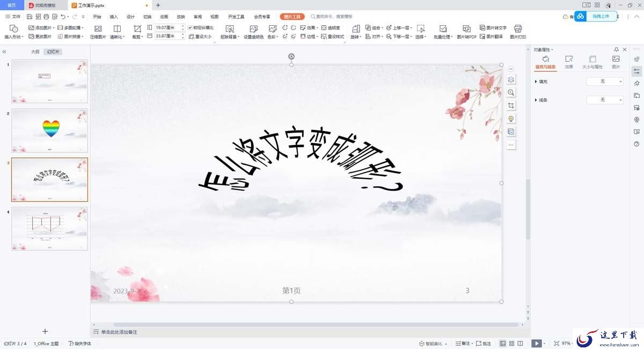This screenshot has height=349, width=644.
Task: Click the 裁剪 crop tool in ribbon
Action: coord(137,32)
